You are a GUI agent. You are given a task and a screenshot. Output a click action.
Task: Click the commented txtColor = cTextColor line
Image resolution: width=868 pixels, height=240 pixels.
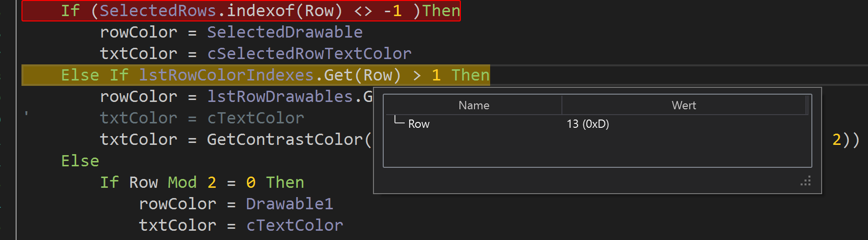[x=202, y=118]
